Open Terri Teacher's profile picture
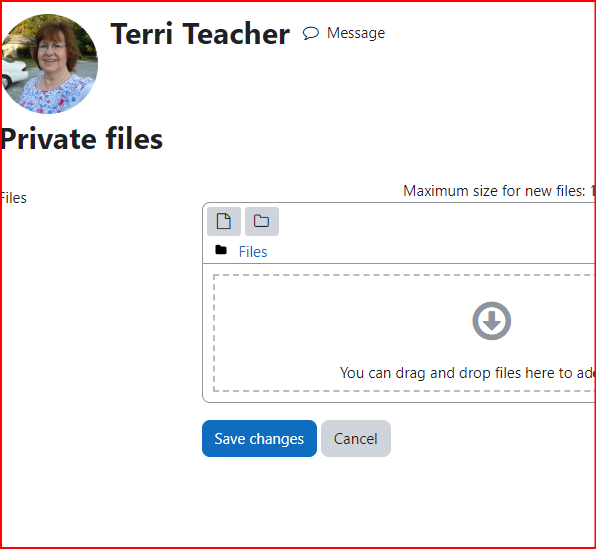 [49, 64]
